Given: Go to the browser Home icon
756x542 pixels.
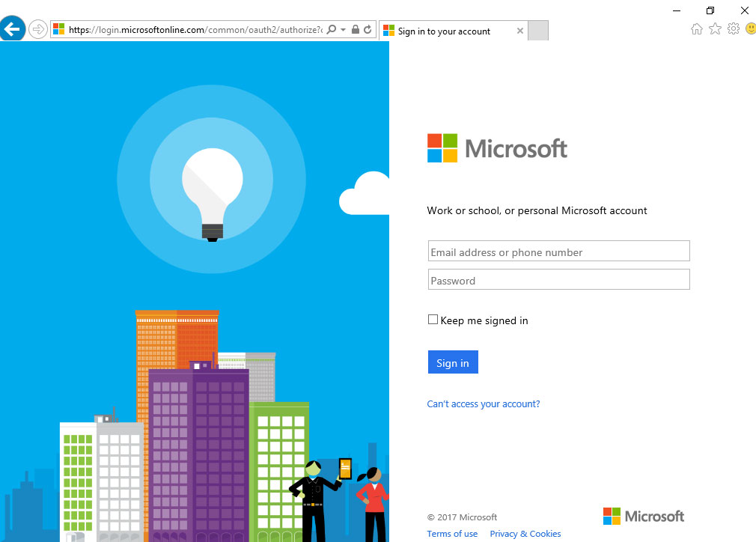Looking at the screenshot, I should tap(697, 29).
